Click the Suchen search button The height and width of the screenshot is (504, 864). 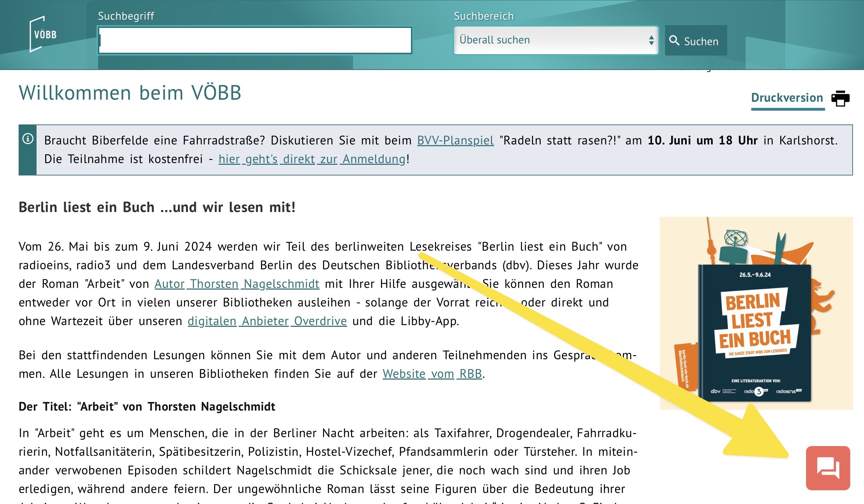click(x=696, y=41)
